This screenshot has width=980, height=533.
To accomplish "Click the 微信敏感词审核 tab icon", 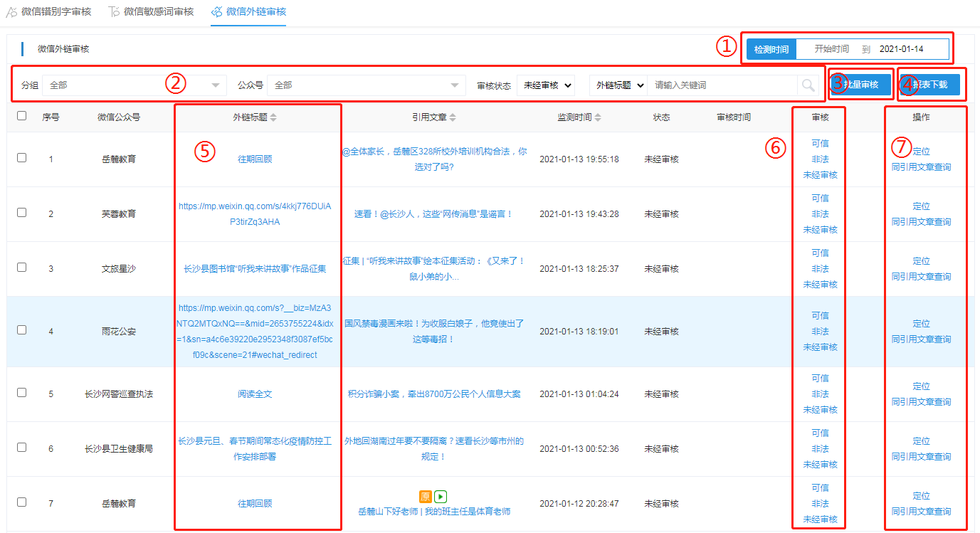I will pyautogui.click(x=114, y=12).
